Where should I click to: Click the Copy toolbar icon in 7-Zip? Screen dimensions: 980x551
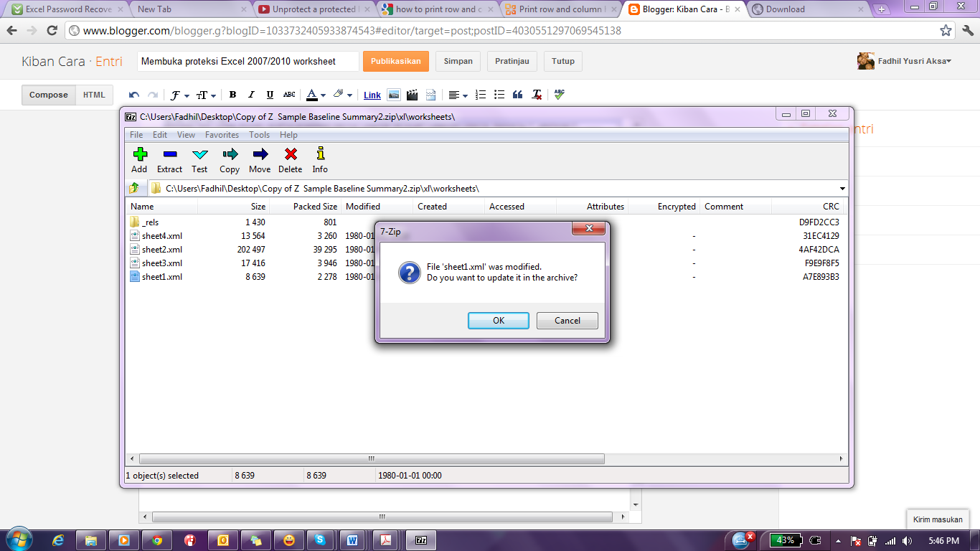(x=230, y=154)
